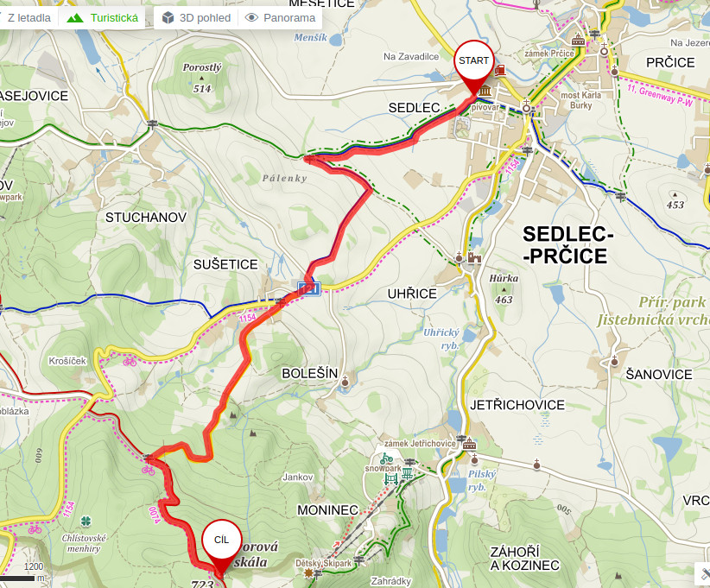
Task: Select the castle ruin icon near Uhřice
Action: pos(474,257)
